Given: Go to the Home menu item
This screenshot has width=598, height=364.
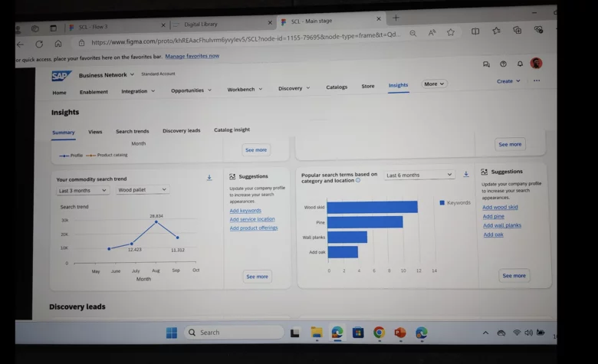Looking at the screenshot, I should click(59, 93).
